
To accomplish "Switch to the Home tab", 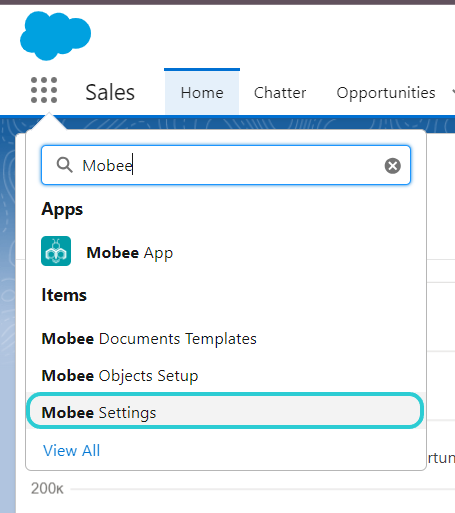I will click(x=202, y=92).
